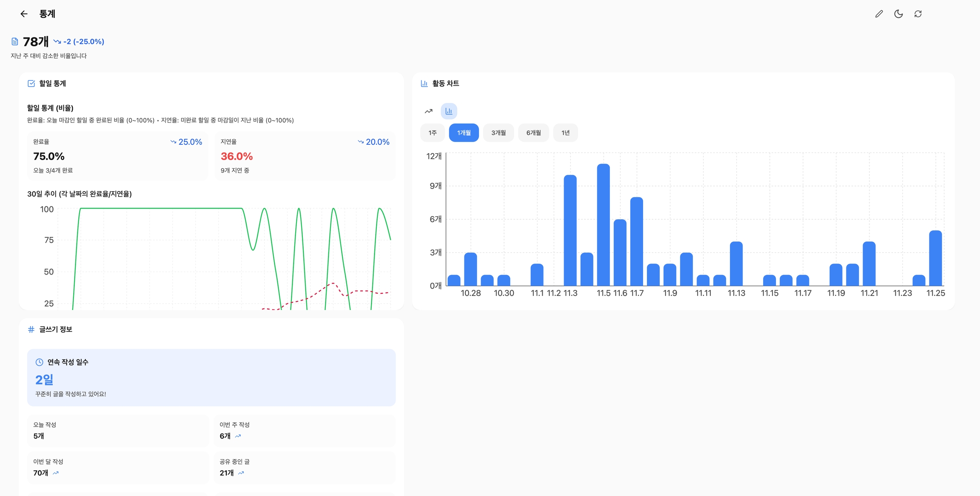
Task: Click the 할일 통계 checkbox icon
Action: tap(31, 83)
